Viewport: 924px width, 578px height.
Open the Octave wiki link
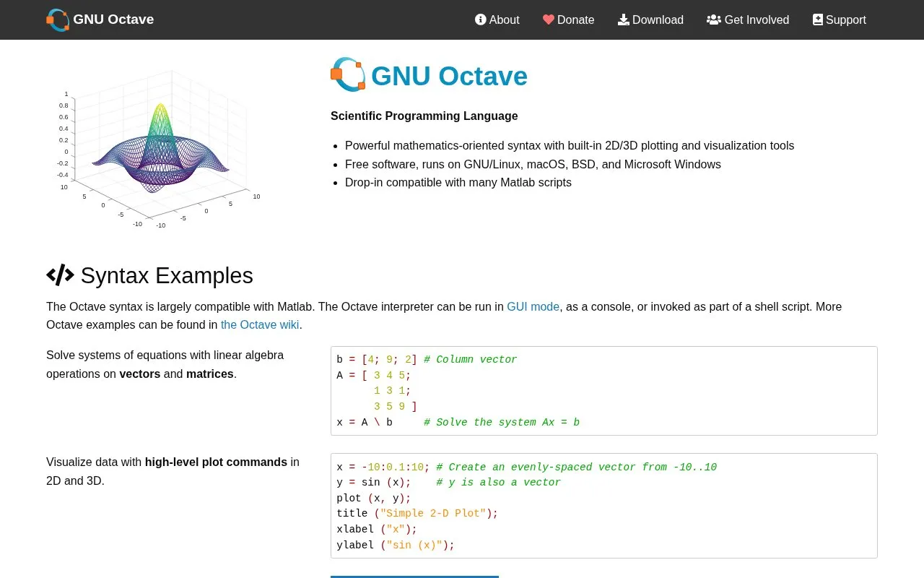click(x=260, y=324)
